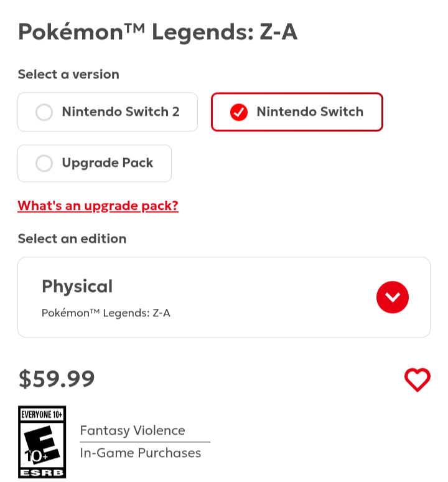Viewport: 448px width, 482px height.
Task: Click the 'Select a version' label
Action: coord(68,74)
